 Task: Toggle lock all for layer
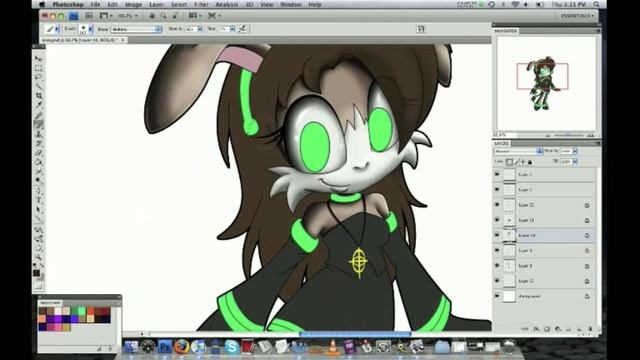tap(529, 162)
